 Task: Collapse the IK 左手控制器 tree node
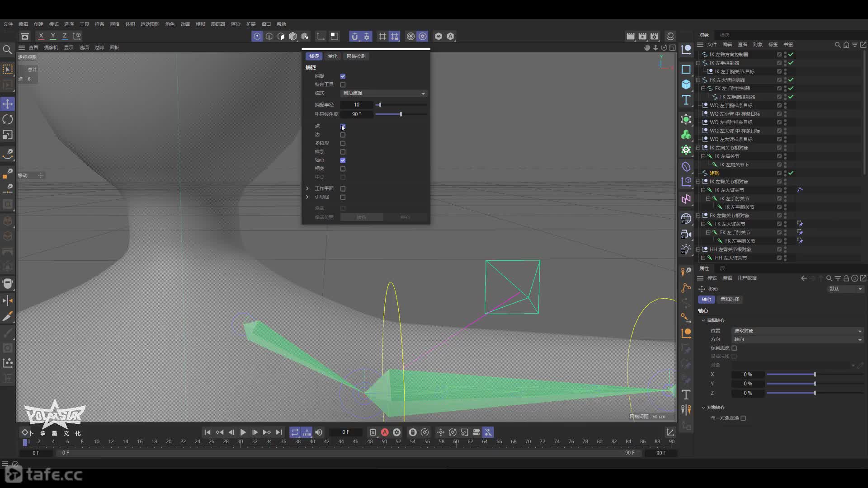click(x=698, y=63)
